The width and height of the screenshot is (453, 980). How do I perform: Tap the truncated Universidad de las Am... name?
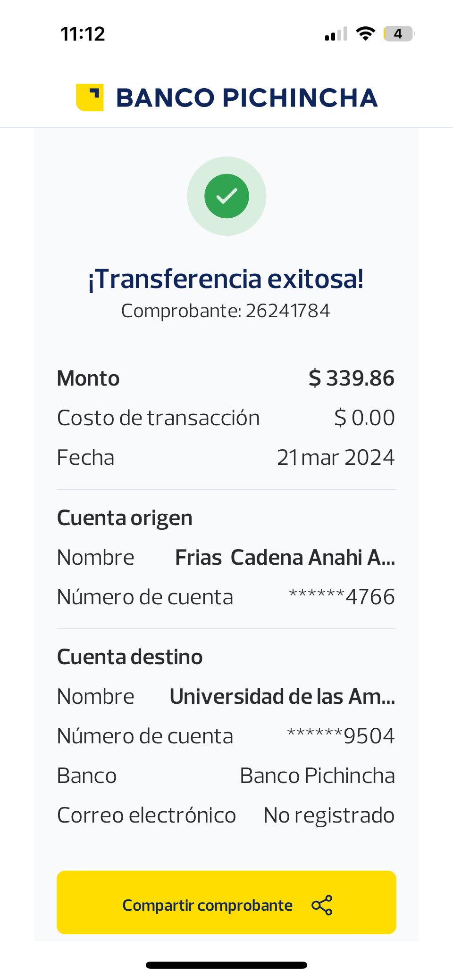point(282,696)
